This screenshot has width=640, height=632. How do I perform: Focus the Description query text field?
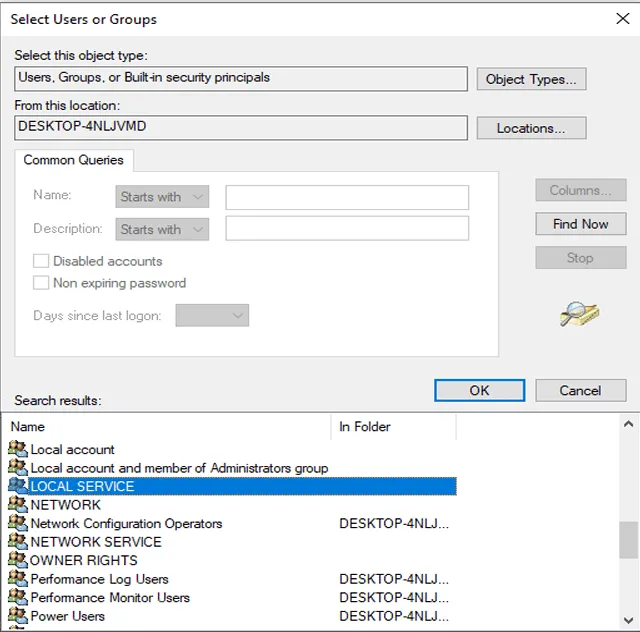click(347, 228)
